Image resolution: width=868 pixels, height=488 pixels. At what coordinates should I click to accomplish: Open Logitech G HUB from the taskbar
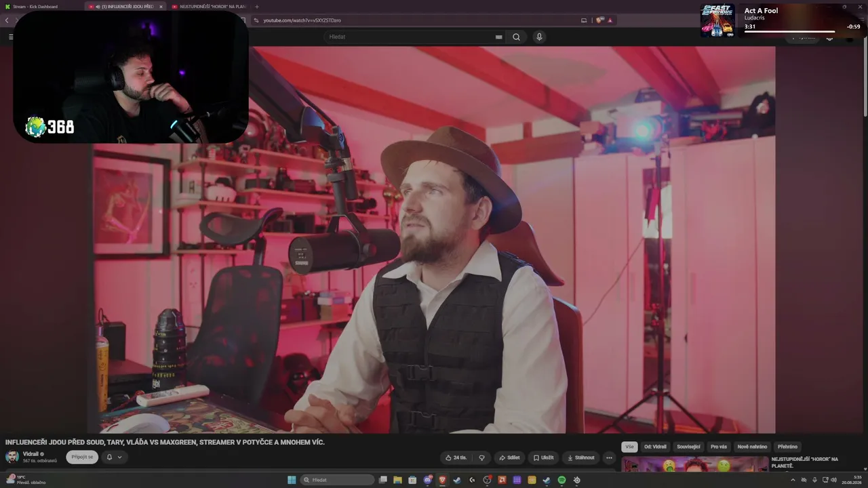pyautogui.click(x=472, y=480)
